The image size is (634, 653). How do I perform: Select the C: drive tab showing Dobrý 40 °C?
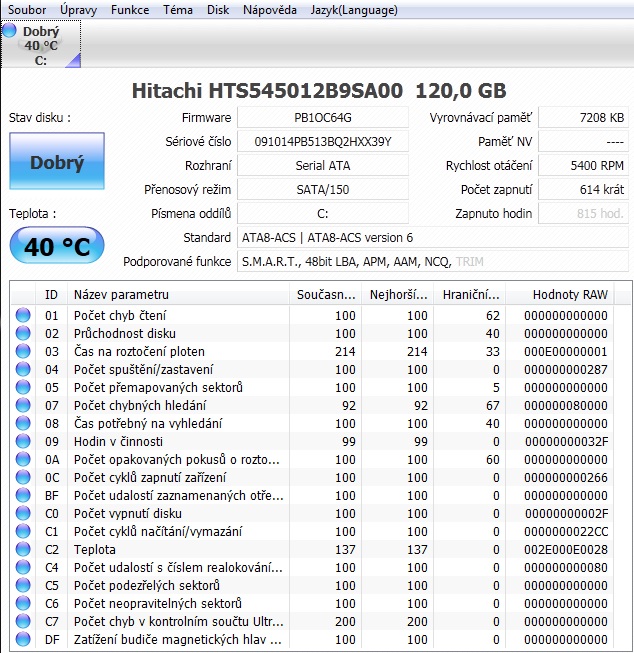(41, 45)
